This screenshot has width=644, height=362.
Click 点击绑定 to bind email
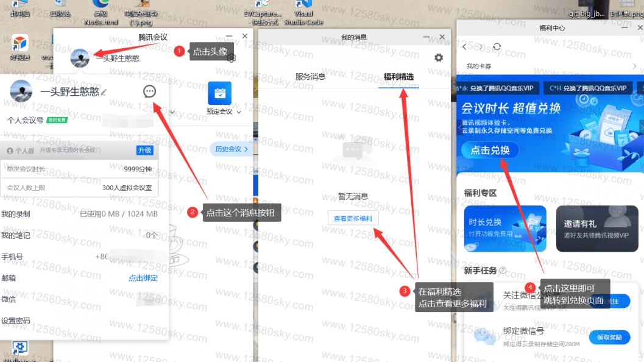click(143, 278)
